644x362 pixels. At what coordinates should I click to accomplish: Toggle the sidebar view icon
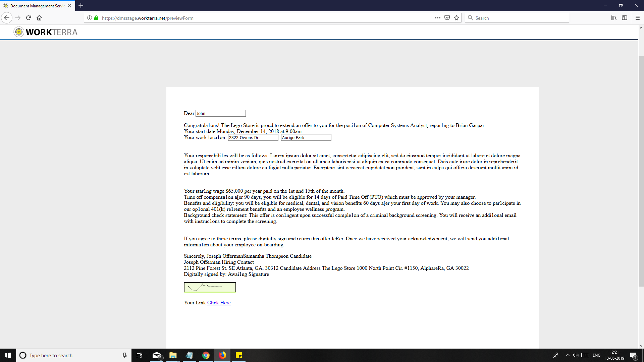pos(625,18)
